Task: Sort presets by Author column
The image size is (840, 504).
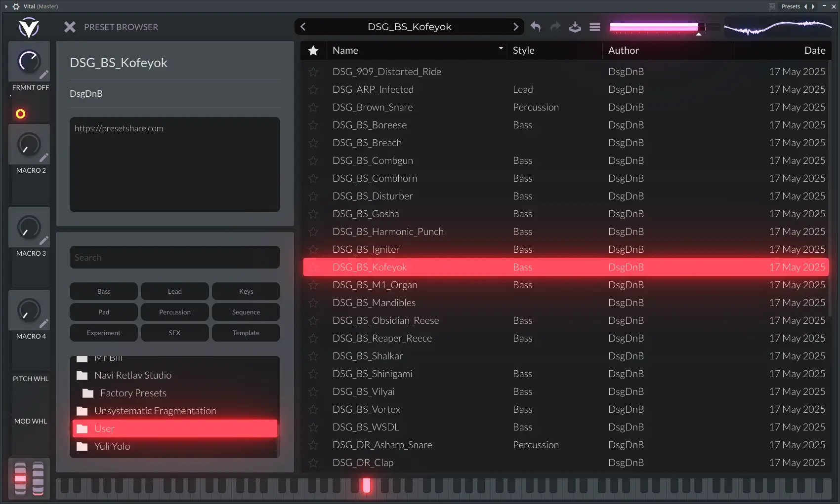Action: (669, 50)
